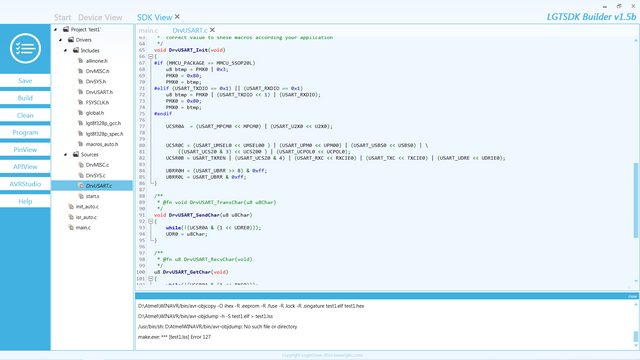Collapse the Sources folder node

point(66,155)
